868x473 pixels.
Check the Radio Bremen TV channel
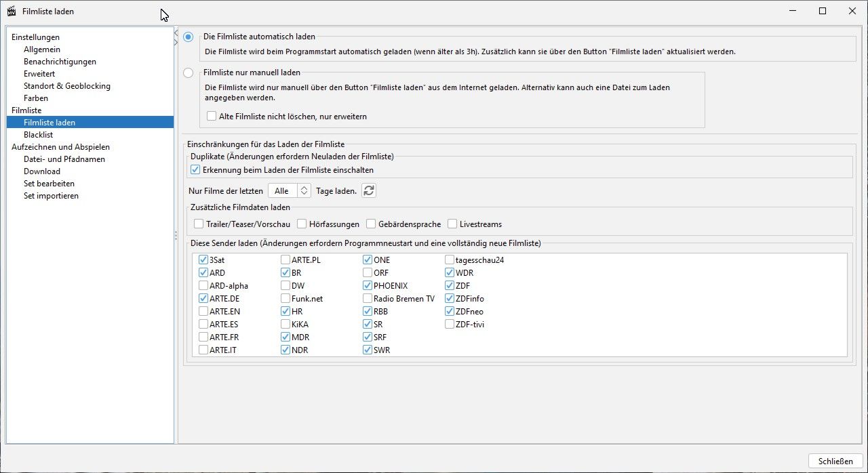(368, 298)
